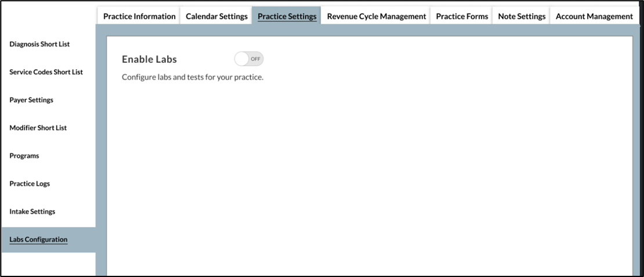Click the empty white labs content panel

click(x=369, y=174)
